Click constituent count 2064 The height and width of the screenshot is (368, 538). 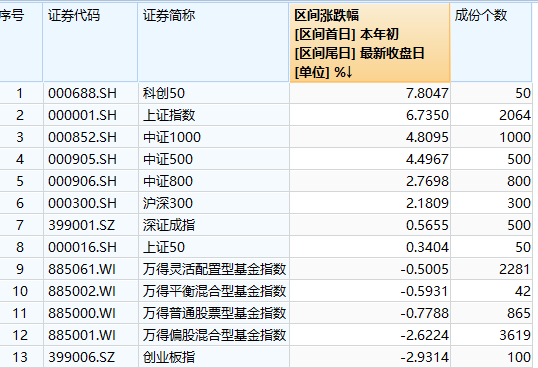(x=515, y=115)
